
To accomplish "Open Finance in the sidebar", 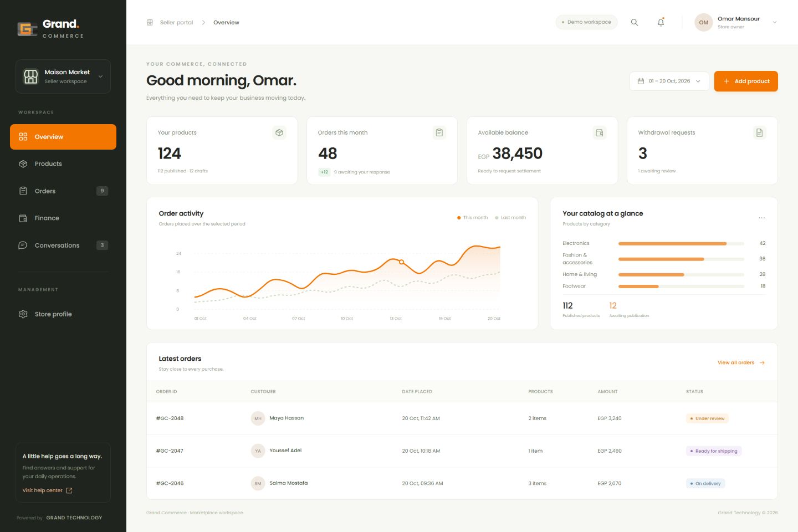I will point(63,218).
